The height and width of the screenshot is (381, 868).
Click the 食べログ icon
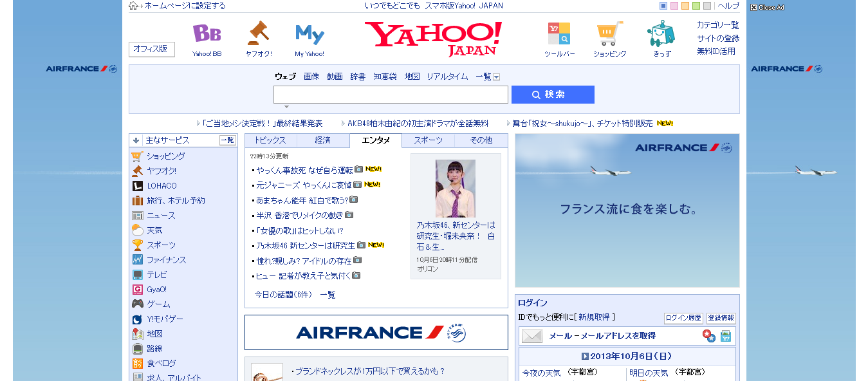coord(137,363)
